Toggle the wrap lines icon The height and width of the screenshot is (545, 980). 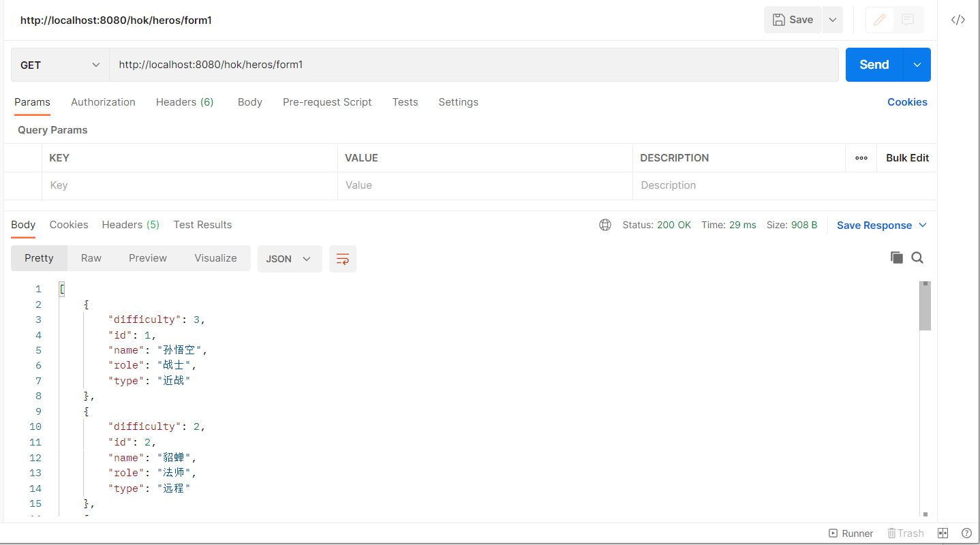point(343,259)
